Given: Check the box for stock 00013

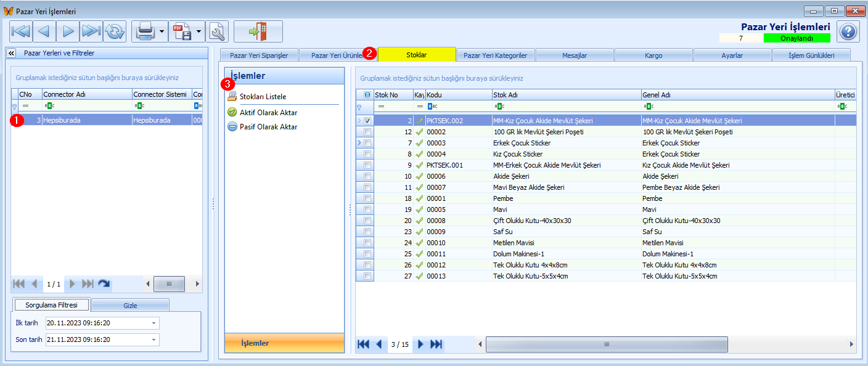Looking at the screenshot, I should tap(367, 276).
